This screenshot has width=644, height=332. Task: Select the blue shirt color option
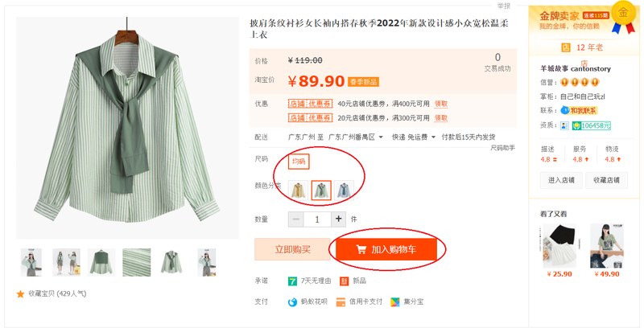tap(345, 190)
